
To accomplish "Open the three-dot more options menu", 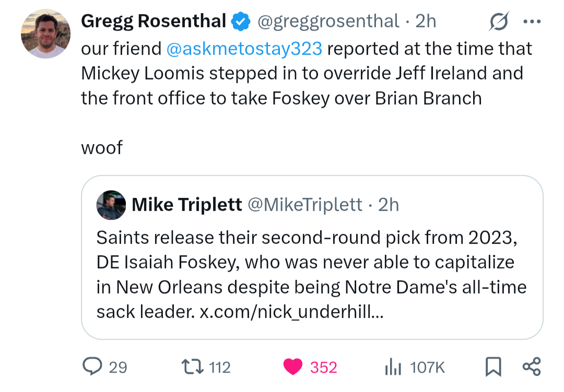I will tap(532, 21).
